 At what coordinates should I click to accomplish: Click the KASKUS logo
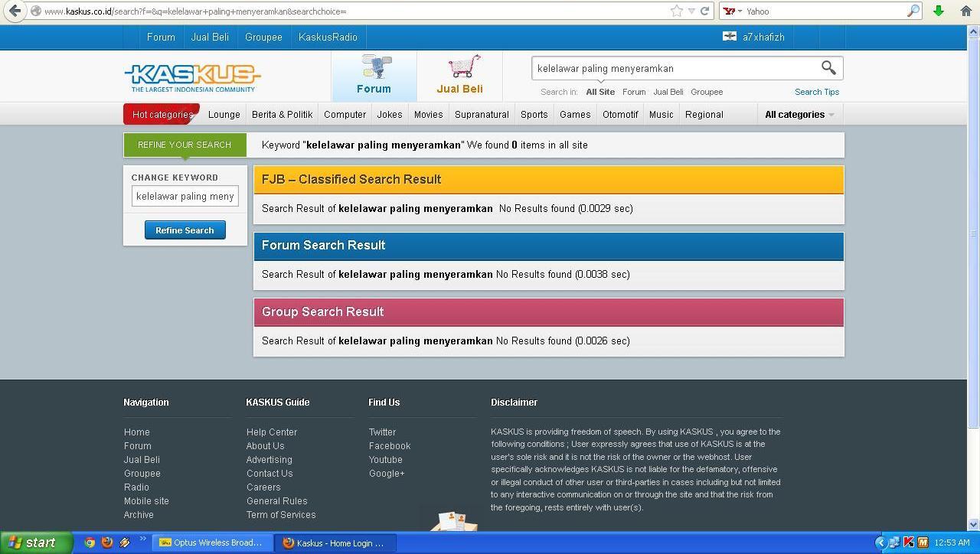pyautogui.click(x=192, y=77)
